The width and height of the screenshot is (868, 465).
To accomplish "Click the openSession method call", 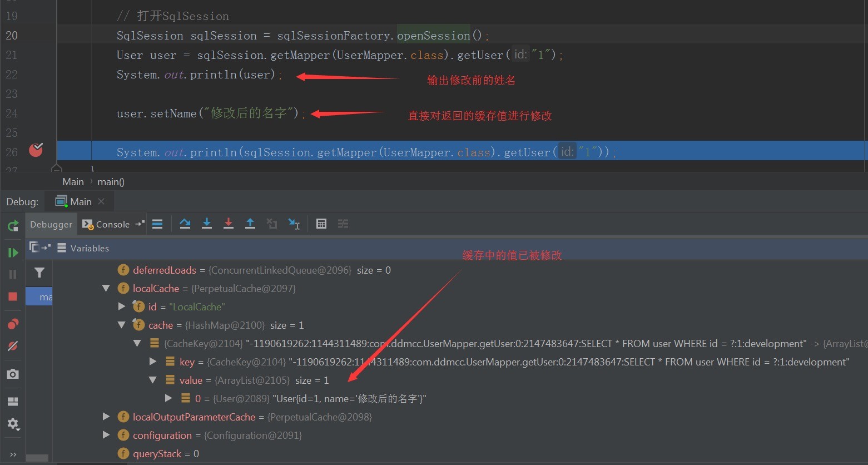I will tap(434, 36).
